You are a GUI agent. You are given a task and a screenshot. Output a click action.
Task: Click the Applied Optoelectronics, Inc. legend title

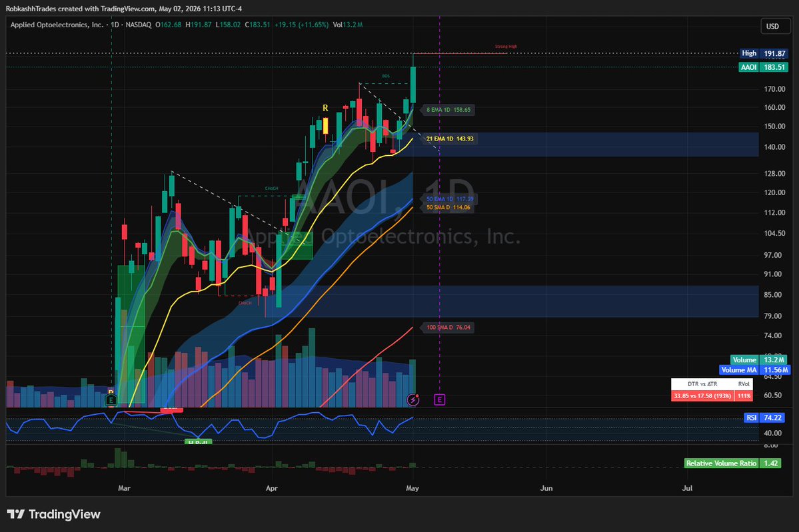[57, 25]
